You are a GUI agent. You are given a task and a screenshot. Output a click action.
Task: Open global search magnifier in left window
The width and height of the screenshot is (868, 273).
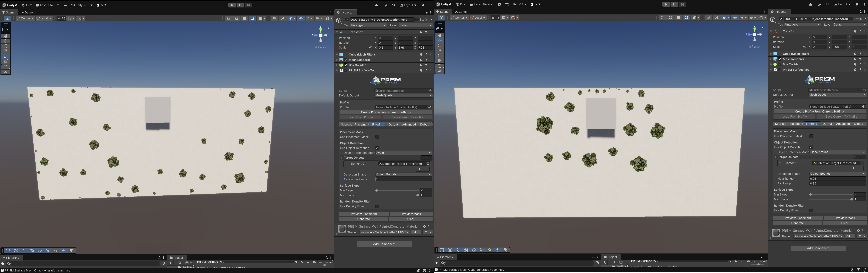[x=394, y=5]
